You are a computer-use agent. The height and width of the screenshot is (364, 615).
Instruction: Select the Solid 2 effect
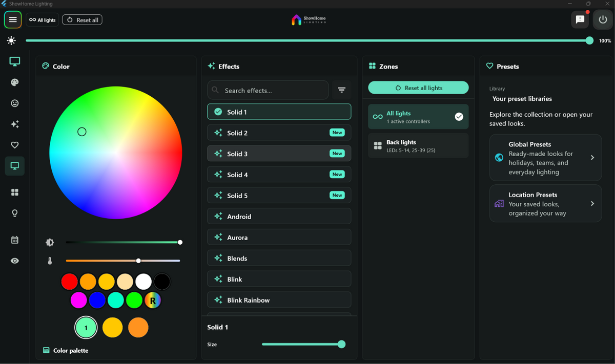279,133
